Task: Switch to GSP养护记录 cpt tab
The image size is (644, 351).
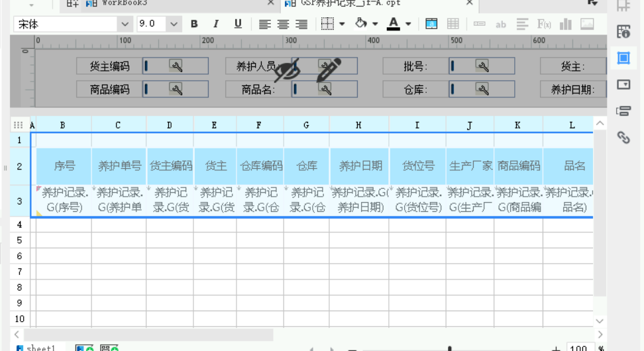Action: point(350,3)
